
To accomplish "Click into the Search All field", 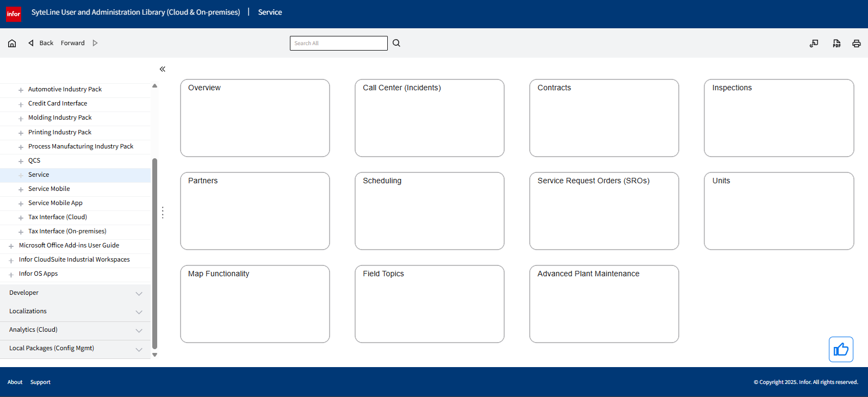I will pyautogui.click(x=339, y=43).
